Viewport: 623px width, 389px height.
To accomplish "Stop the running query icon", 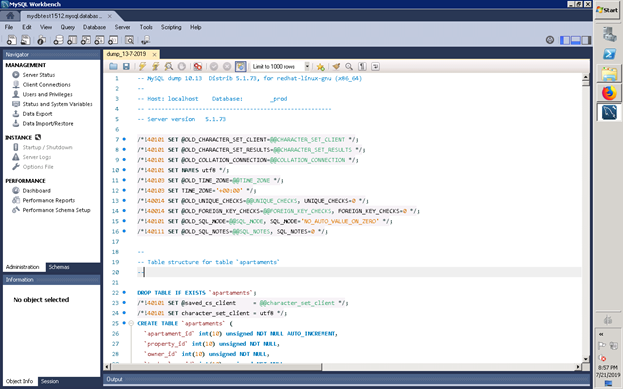I will pyautogui.click(x=182, y=66).
